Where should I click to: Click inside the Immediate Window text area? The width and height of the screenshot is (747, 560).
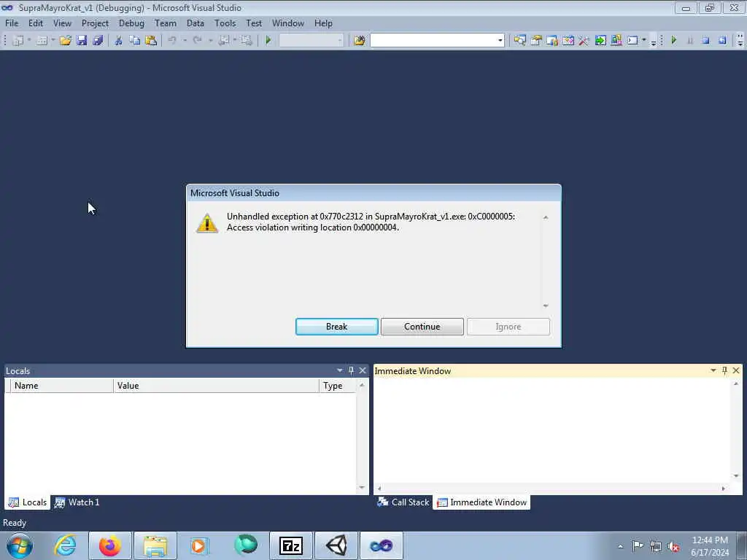coord(553,431)
